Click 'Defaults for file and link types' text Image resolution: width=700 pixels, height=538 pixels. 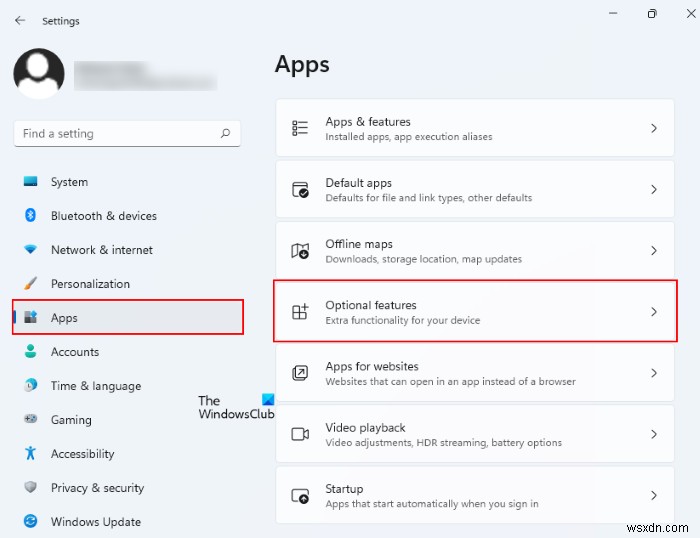429,198
